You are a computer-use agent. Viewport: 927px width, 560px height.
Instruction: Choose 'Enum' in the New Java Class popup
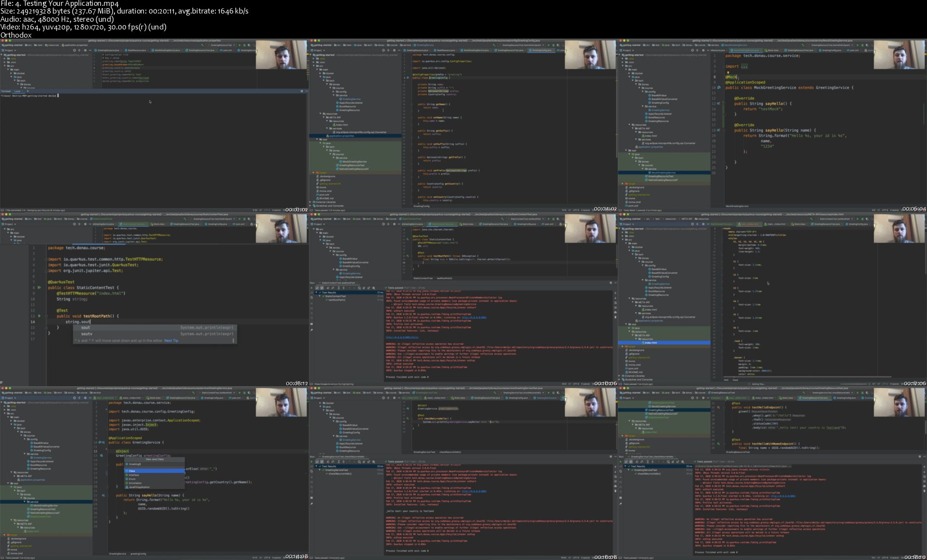tap(154, 479)
